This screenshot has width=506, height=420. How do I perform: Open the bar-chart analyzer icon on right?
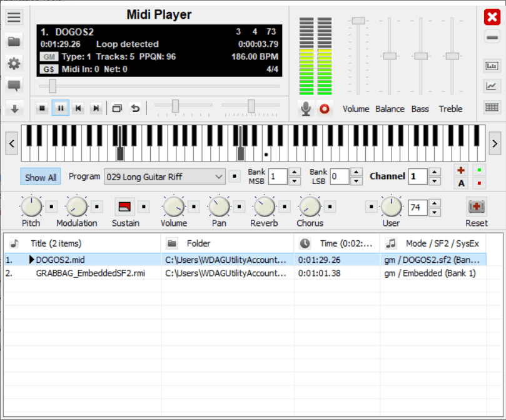(492, 66)
